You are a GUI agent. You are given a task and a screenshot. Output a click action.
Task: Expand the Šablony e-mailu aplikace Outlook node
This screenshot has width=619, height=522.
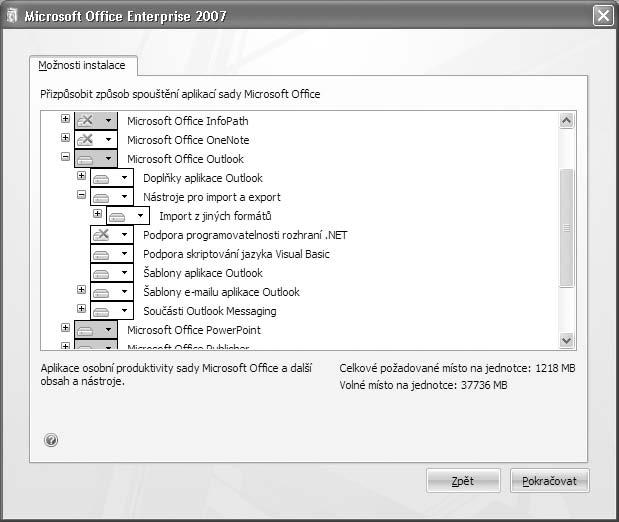point(81,289)
